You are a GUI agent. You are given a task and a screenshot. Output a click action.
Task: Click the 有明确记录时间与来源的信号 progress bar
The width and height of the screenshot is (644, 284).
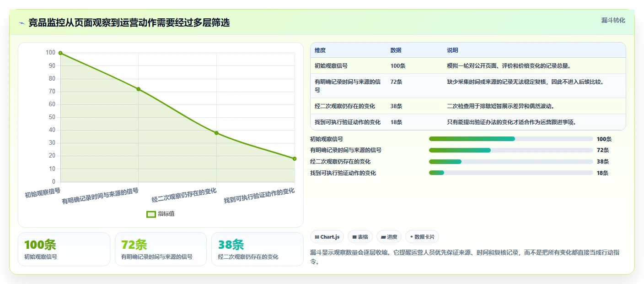click(511, 150)
